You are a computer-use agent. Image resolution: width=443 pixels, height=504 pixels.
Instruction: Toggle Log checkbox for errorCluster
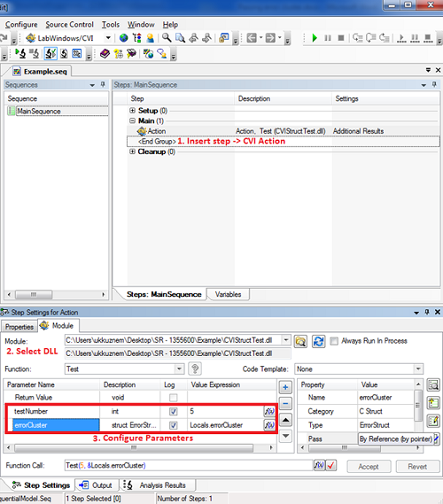tap(174, 425)
